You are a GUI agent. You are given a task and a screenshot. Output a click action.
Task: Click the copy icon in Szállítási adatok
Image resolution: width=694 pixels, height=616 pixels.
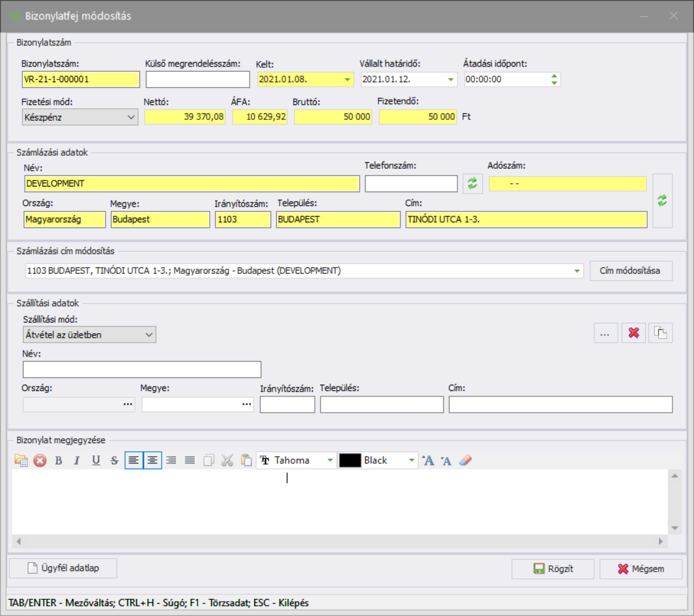click(x=661, y=333)
